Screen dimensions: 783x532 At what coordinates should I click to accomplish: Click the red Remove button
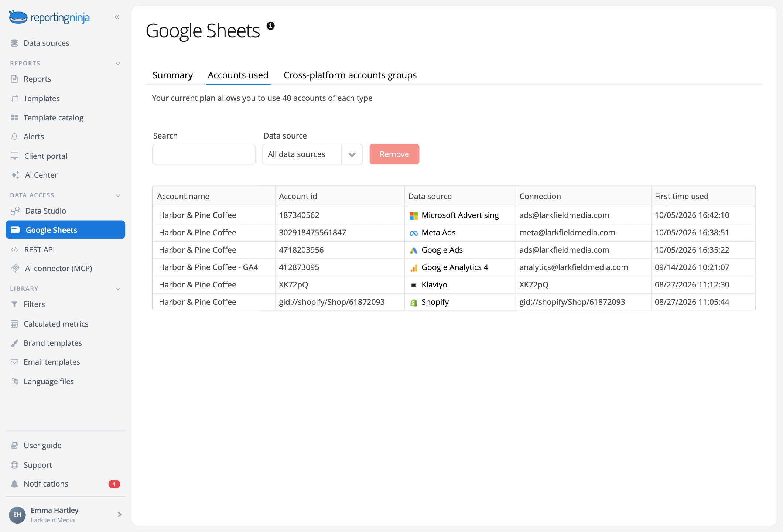coord(394,154)
